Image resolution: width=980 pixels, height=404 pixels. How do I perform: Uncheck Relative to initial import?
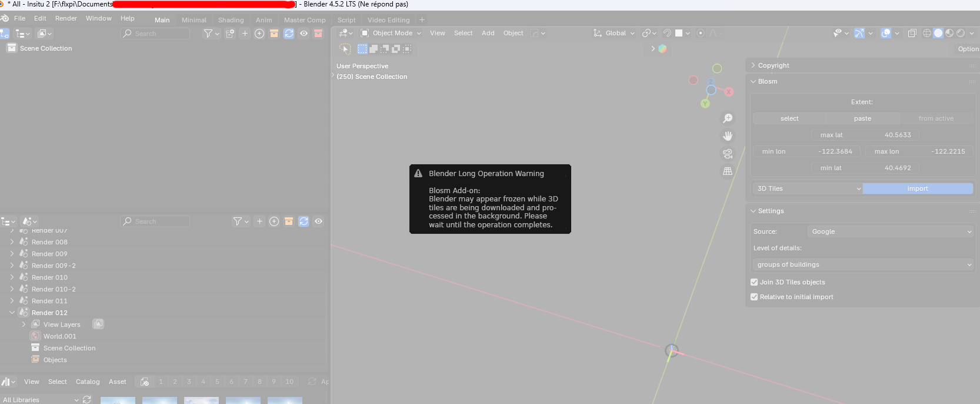[754, 297]
